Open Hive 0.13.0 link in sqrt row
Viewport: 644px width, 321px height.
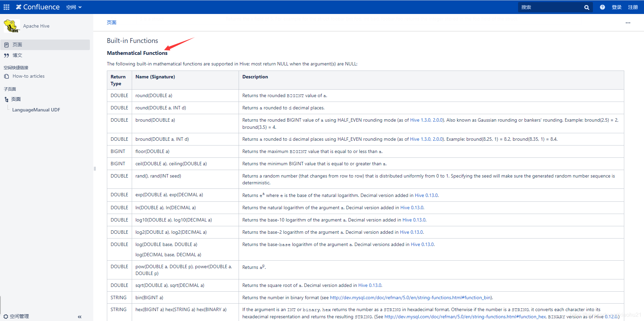tap(370, 285)
